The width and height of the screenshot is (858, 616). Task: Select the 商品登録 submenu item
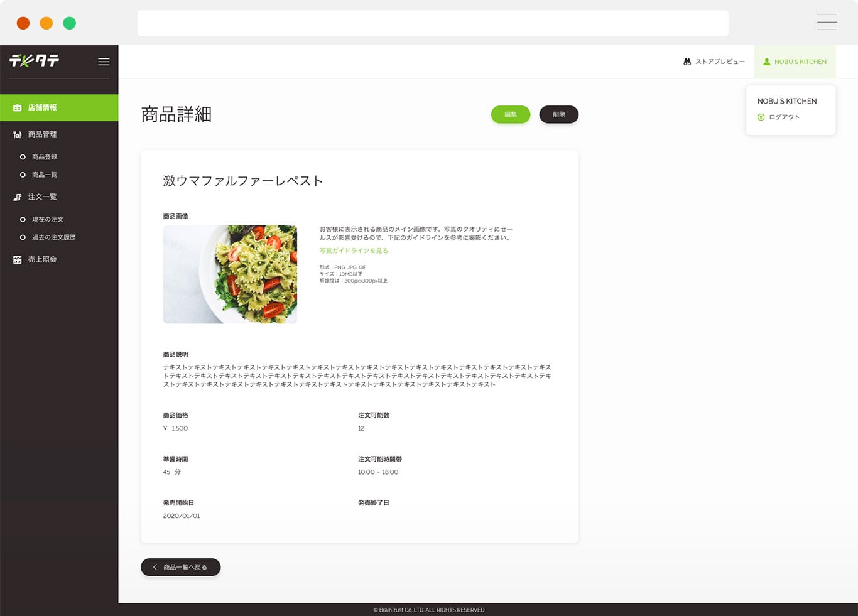(44, 157)
